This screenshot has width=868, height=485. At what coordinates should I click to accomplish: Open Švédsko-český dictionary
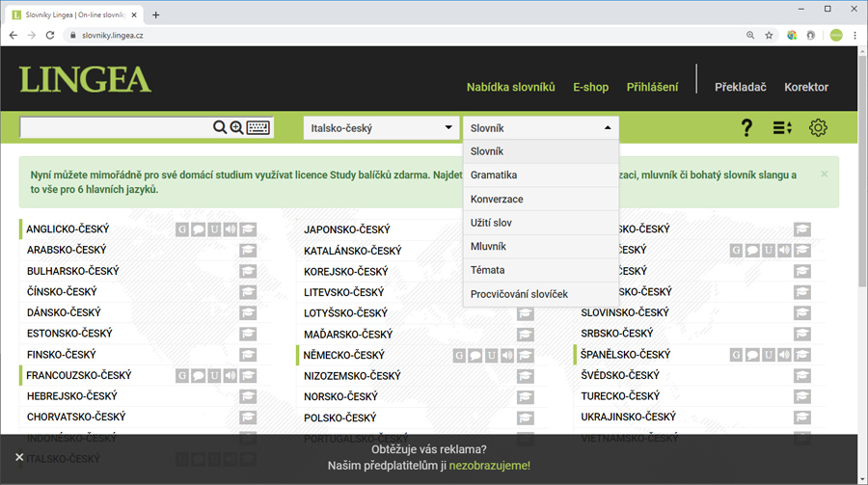[x=620, y=375]
